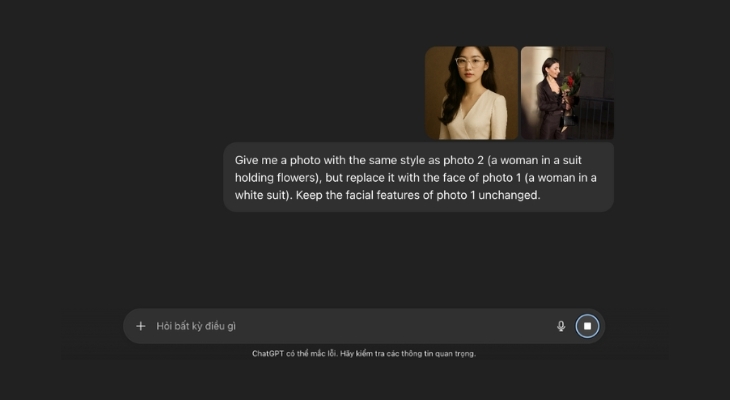The height and width of the screenshot is (400, 730).
Task: Click the cream blouse in the first photo
Action: (x=472, y=118)
